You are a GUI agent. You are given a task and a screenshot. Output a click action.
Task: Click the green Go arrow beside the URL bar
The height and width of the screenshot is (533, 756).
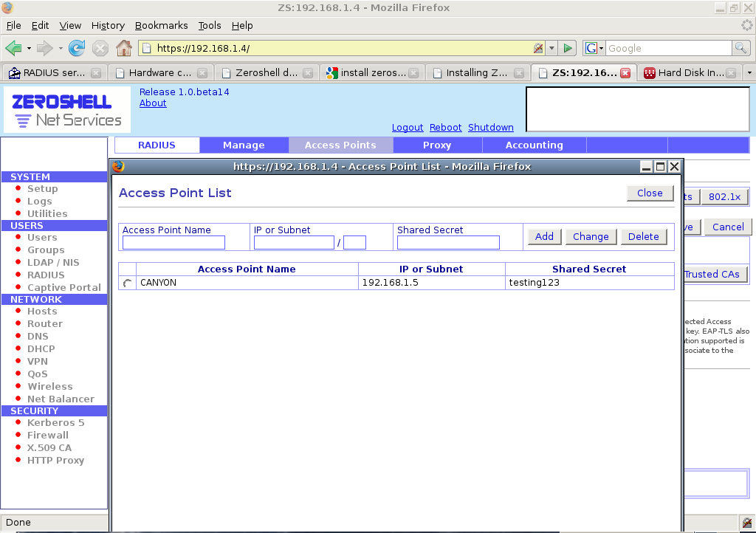tap(568, 48)
